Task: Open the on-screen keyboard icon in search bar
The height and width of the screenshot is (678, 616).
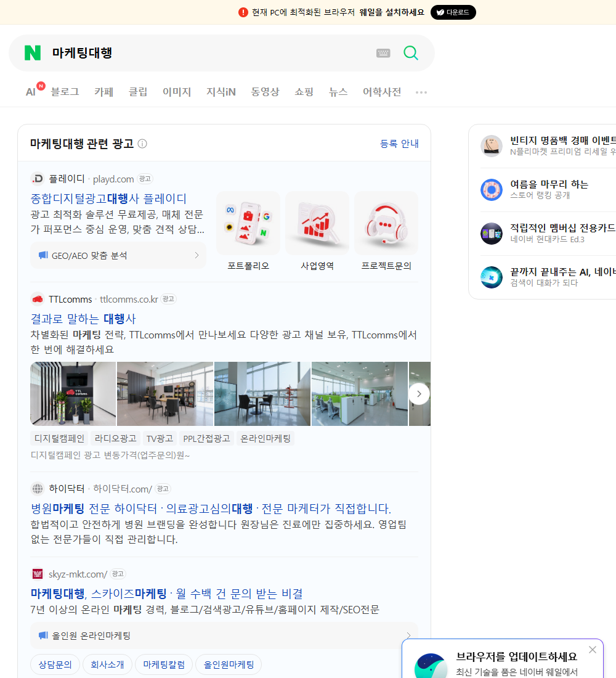Action: pos(383,53)
